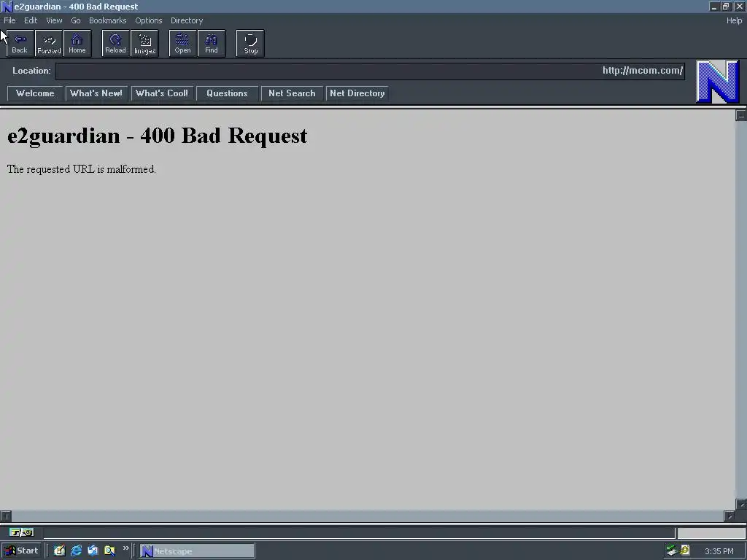747x560 pixels.
Task: Open the Options menu
Action: coord(149,20)
